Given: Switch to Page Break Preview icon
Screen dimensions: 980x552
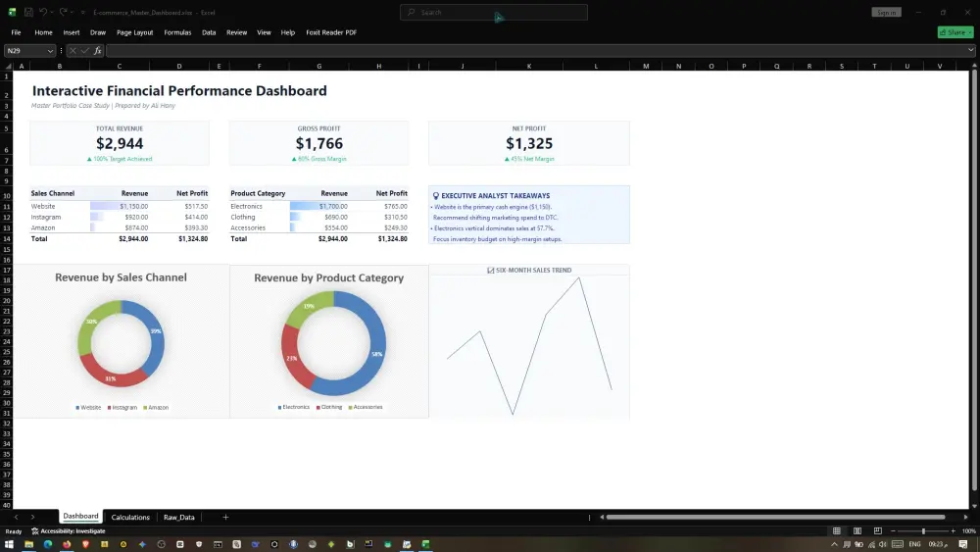Looking at the screenshot, I should pyautogui.click(x=877, y=531).
